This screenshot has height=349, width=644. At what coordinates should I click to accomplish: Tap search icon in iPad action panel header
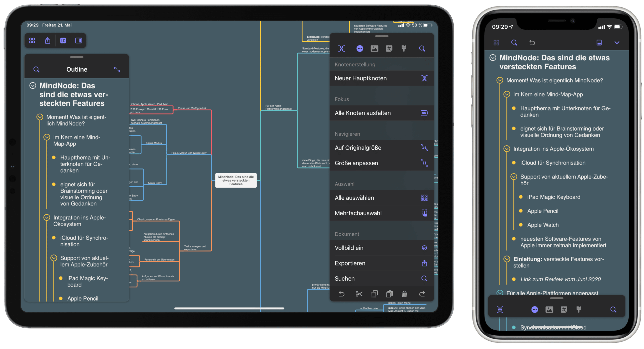422,48
